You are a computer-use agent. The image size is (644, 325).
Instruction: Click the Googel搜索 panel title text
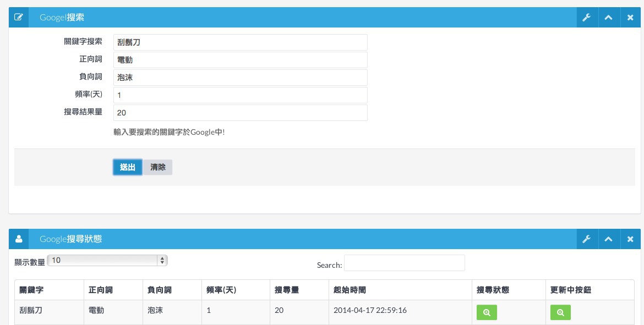pos(62,17)
